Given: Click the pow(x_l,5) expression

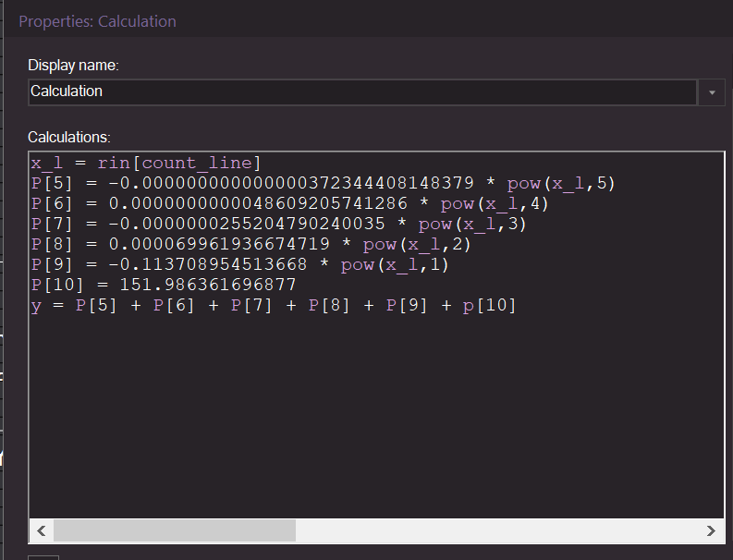Looking at the screenshot, I should click(561, 183).
